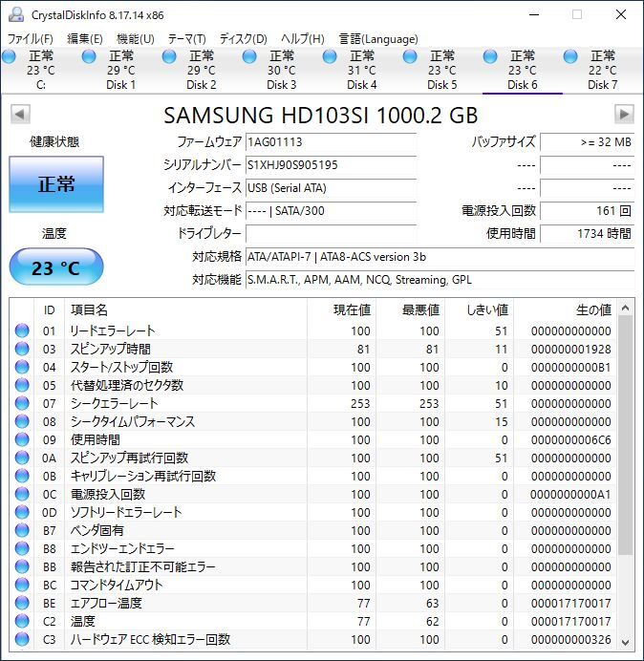This screenshot has height=661, width=644.
Task: Click the しきい値 column header
Action: coord(479,309)
